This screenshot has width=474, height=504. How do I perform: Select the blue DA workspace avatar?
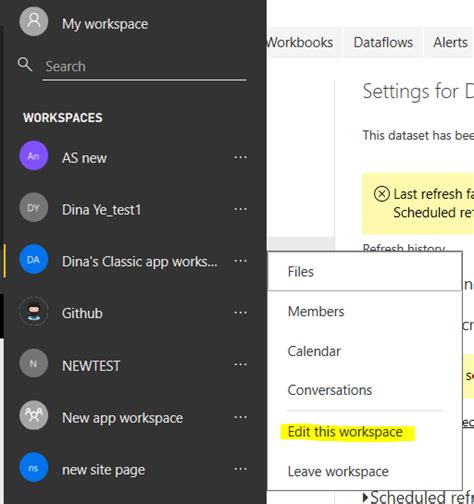[33, 259]
